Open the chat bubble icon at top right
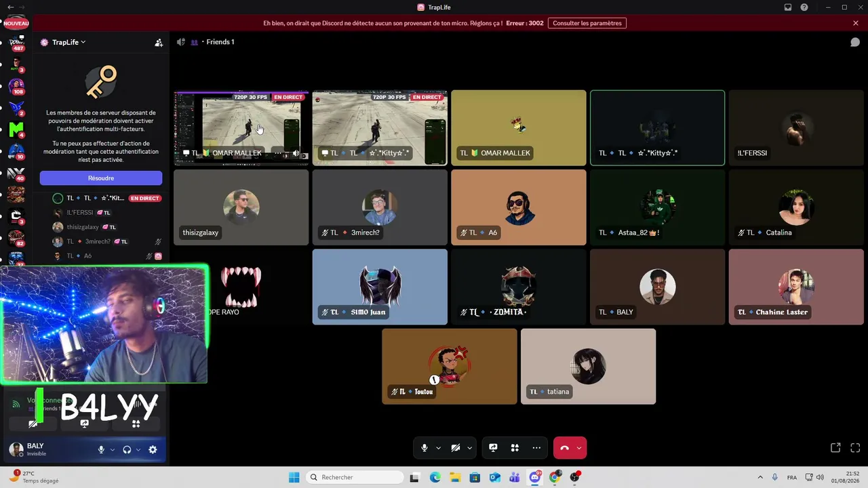 pyautogui.click(x=855, y=42)
